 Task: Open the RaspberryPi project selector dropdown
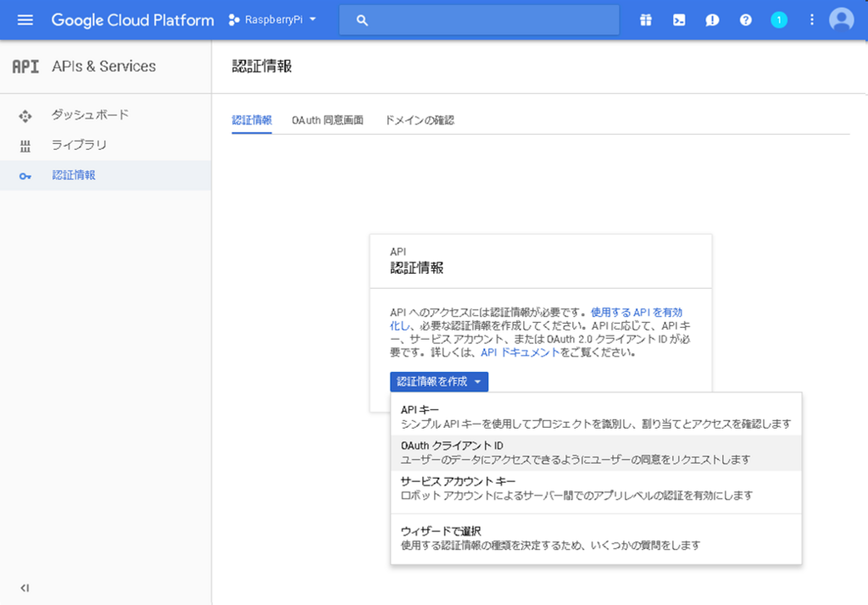(272, 20)
